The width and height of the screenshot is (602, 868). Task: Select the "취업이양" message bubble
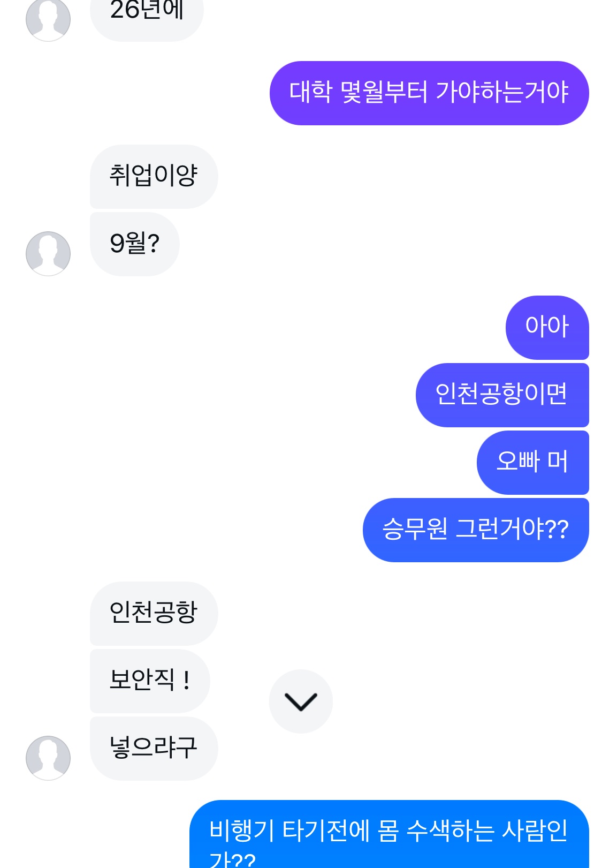coord(154,176)
